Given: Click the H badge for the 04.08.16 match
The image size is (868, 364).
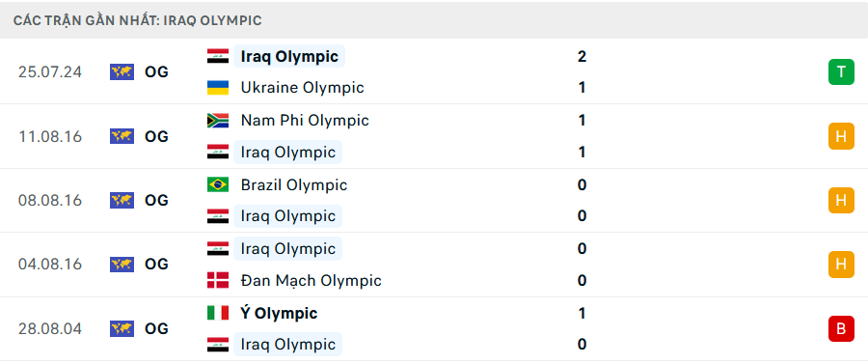Looking at the screenshot, I should [841, 265].
